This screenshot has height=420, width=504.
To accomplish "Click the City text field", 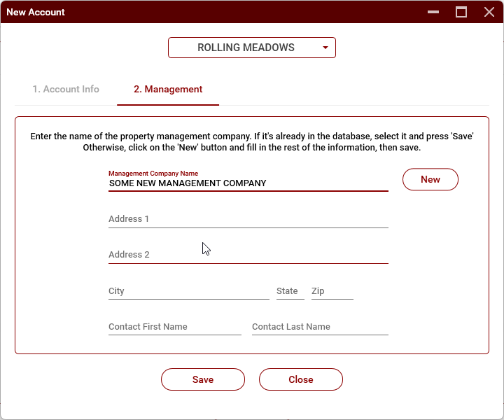I will [188, 291].
